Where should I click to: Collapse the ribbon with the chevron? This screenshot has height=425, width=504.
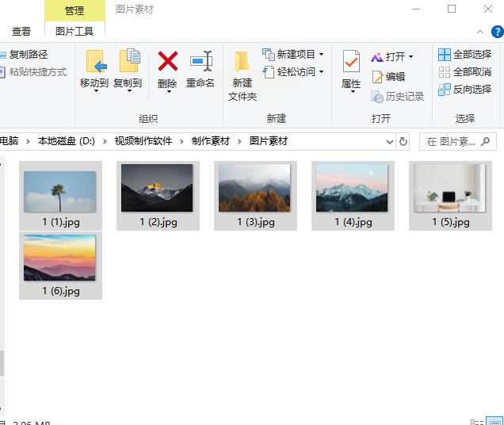(x=480, y=32)
